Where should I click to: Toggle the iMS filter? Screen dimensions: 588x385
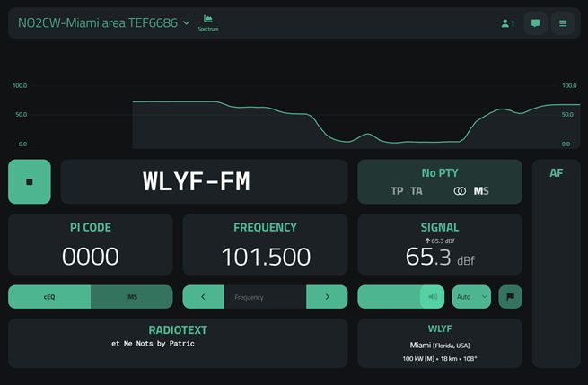pyautogui.click(x=132, y=297)
